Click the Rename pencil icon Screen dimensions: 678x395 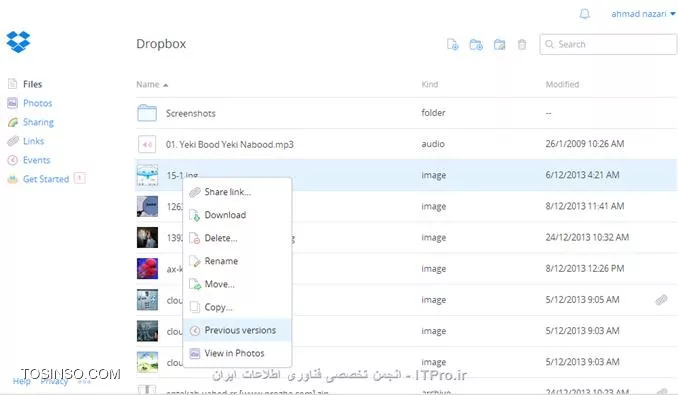195,261
